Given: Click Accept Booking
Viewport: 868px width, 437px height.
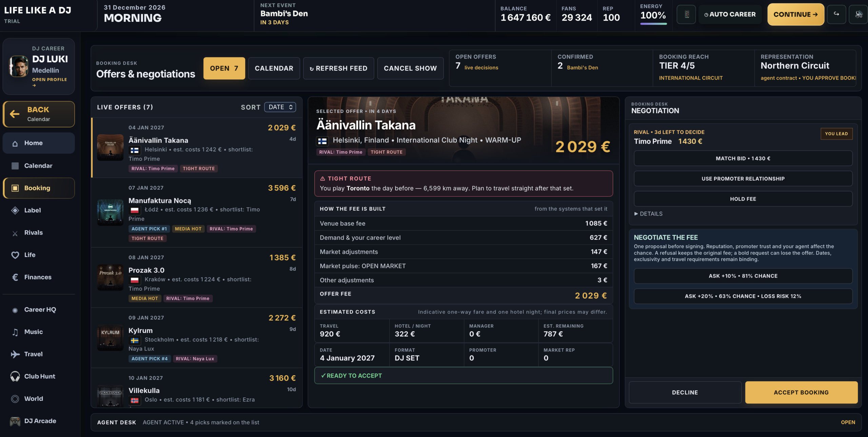Looking at the screenshot, I should (x=801, y=393).
